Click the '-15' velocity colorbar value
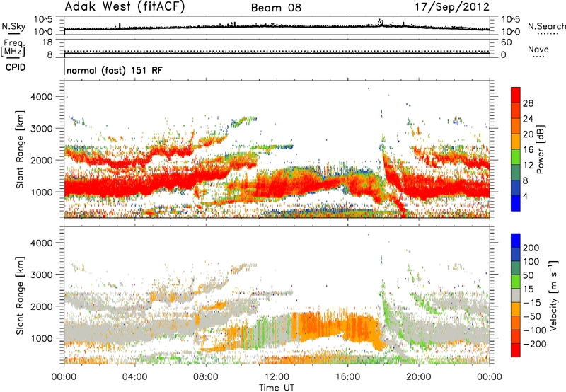Image resolution: width=566 pixels, height=392 pixels. [531, 303]
